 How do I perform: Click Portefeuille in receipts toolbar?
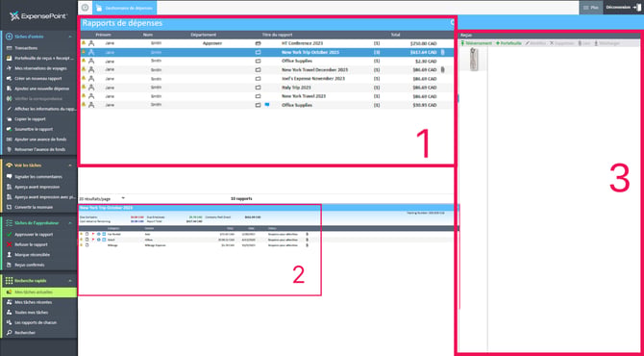click(x=508, y=43)
